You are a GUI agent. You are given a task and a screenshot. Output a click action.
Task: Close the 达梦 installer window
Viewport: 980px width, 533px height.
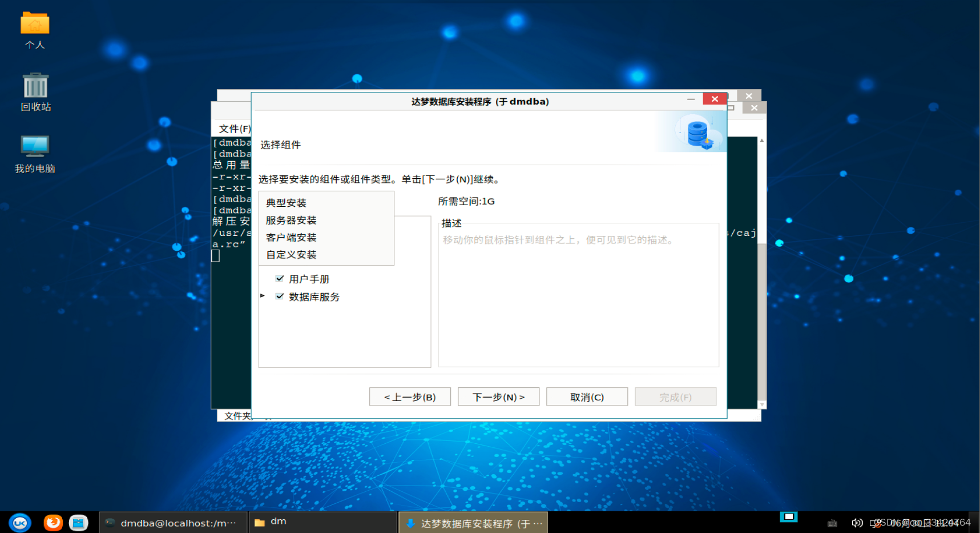click(x=715, y=99)
